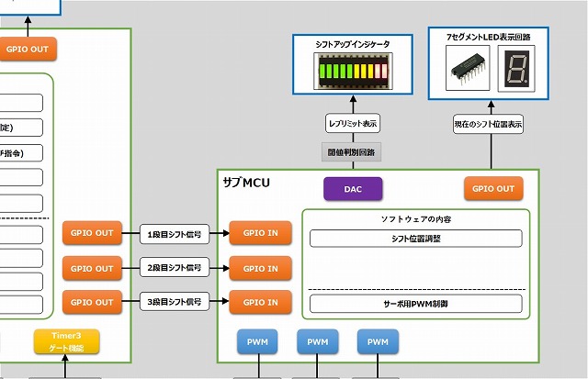This screenshot has height=379, width=588.
Task: Click GPIO IN receiving 1段目シフト信号
Action: tap(261, 233)
